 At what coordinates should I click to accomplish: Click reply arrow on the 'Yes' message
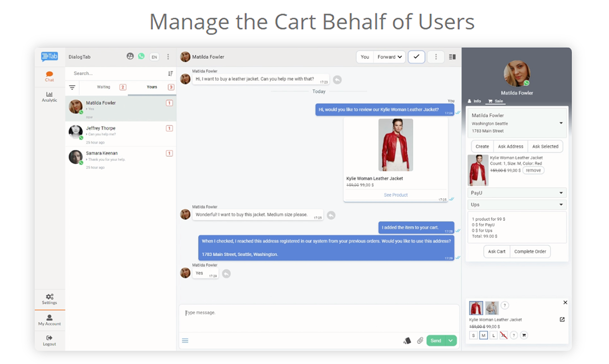click(x=226, y=273)
